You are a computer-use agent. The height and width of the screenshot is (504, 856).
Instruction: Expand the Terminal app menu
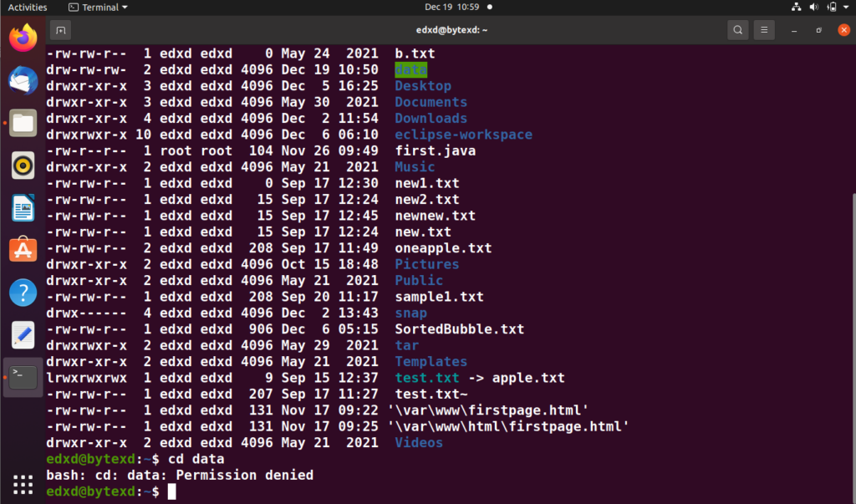click(x=99, y=7)
